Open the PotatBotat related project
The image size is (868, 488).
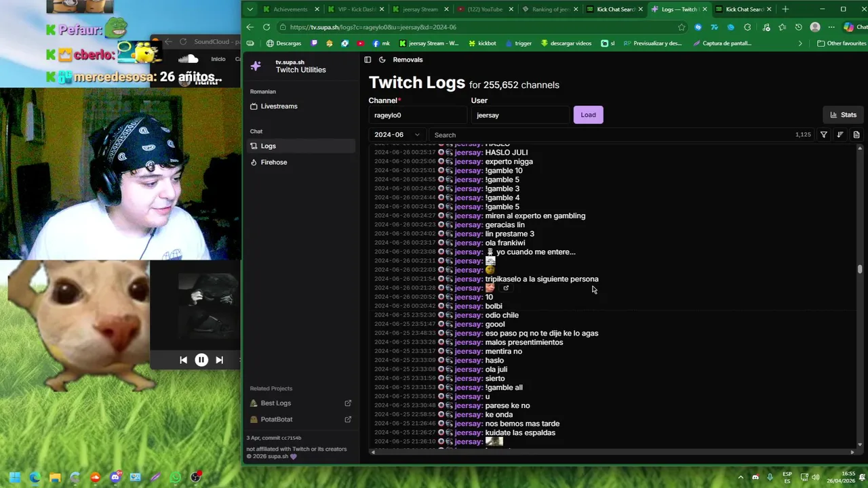point(277,420)
